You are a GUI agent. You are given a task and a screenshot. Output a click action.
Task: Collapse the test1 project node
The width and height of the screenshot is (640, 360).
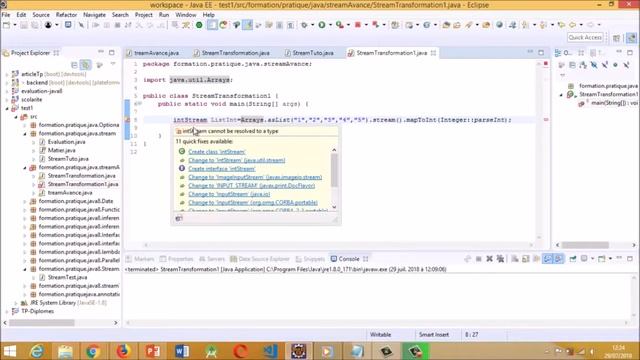[7, 108]
